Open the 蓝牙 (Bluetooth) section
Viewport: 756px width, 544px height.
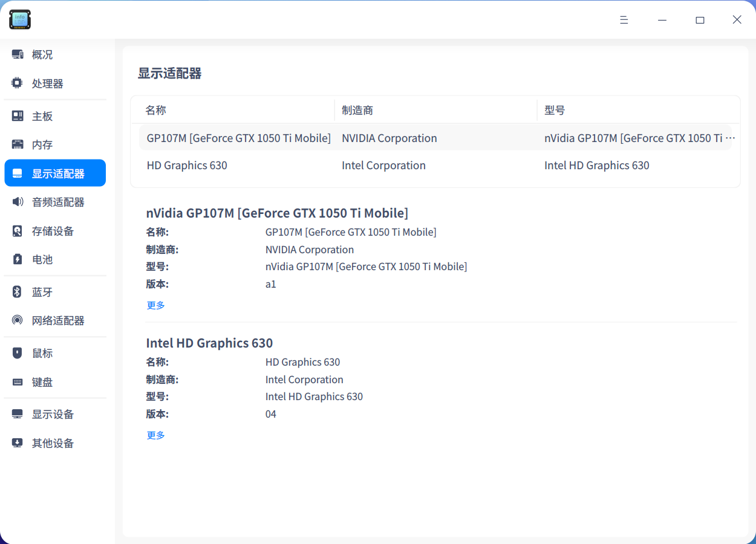tap(42, 292)
